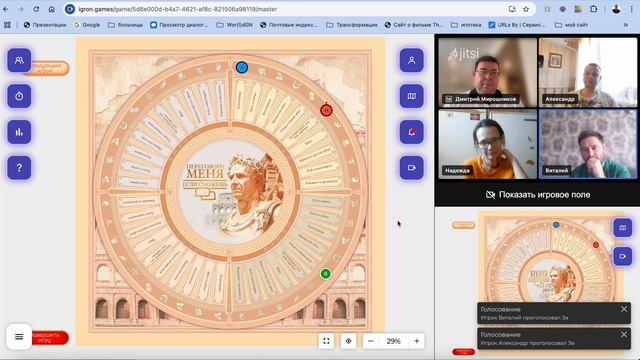The width and height of the screenshot is (640, 360).
Task: Open the map icon beside main board
Action: pyautogui.click(x=411, y=96)
